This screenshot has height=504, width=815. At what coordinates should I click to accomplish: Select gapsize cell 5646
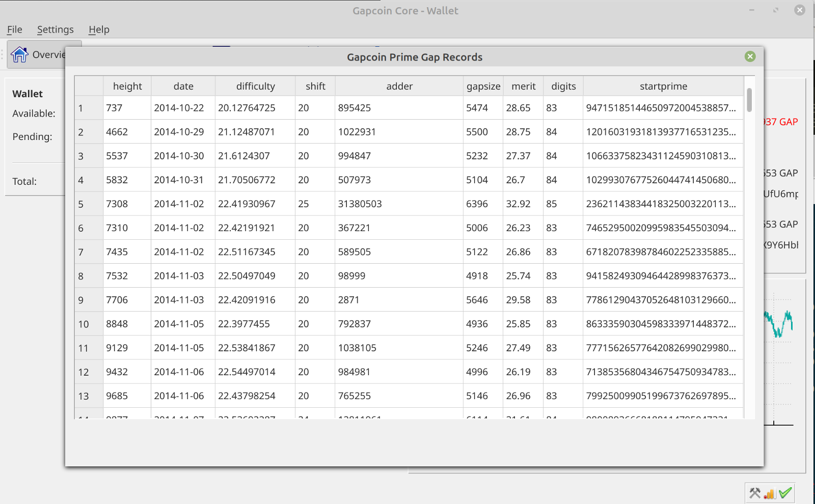click(x=483, y=300)
